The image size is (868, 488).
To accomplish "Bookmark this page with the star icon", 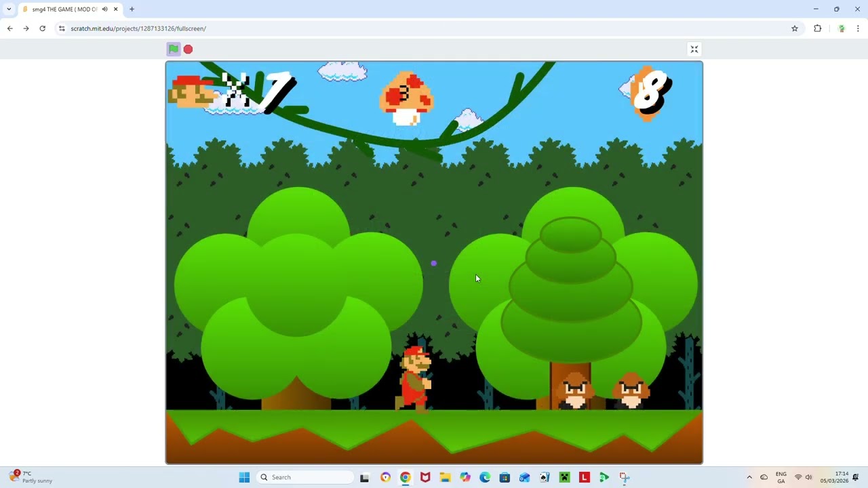I will coord(795,28).
